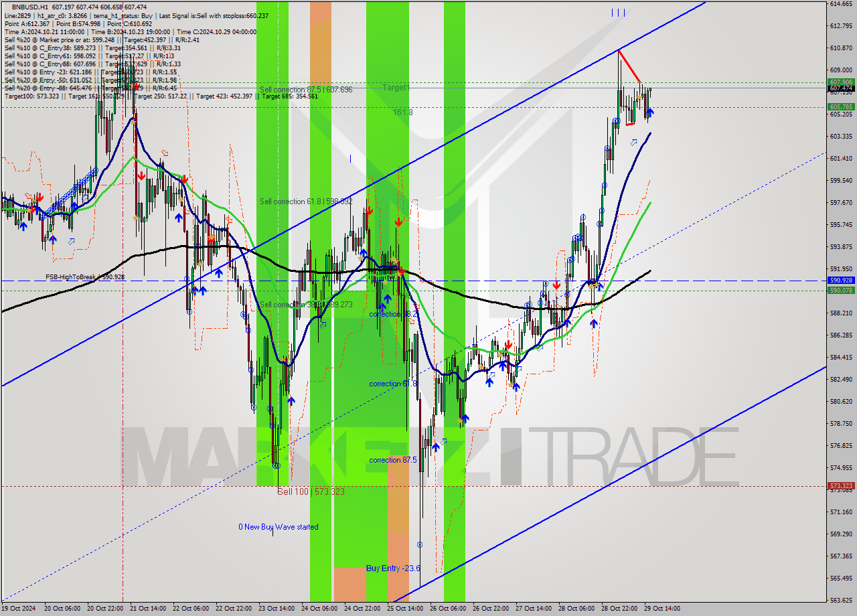857x616 pixels.
Task: Click the '27 Oct 14:00' time axis label
Action: point(534,609)
